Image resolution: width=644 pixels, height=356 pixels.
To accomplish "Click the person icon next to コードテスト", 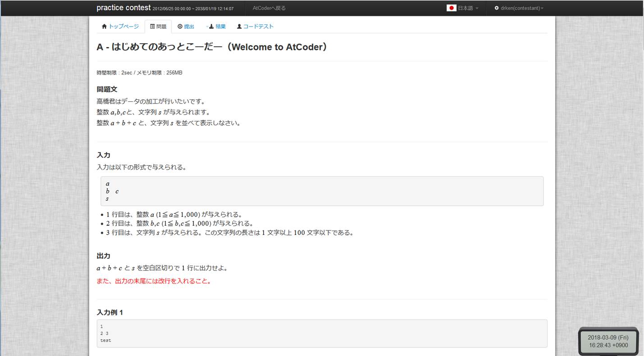I will click(239, 26).
